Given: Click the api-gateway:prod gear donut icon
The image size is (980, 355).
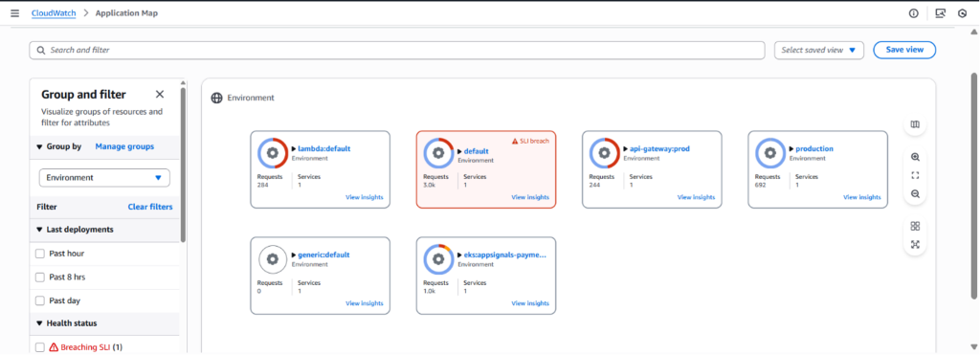Looking at the screenshot, I should pyautogui.click(x=605, y=153).
